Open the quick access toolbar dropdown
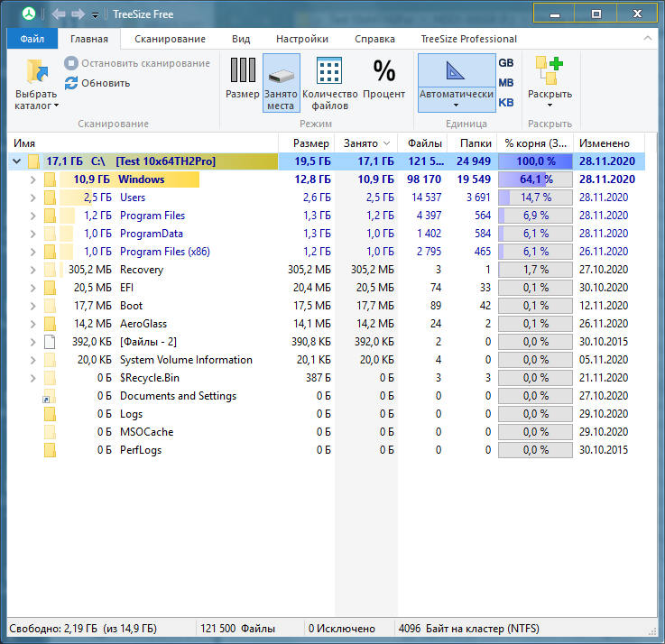 tap(95, 15)
